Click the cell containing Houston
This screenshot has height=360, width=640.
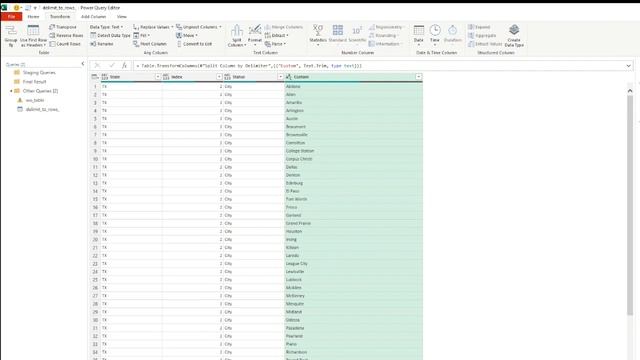click(x=353, y=231)
